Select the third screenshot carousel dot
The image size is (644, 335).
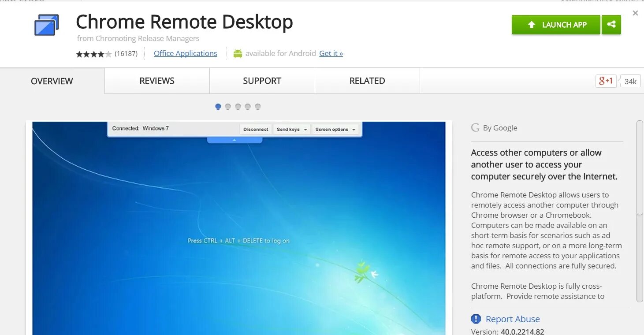coord(238,106)
